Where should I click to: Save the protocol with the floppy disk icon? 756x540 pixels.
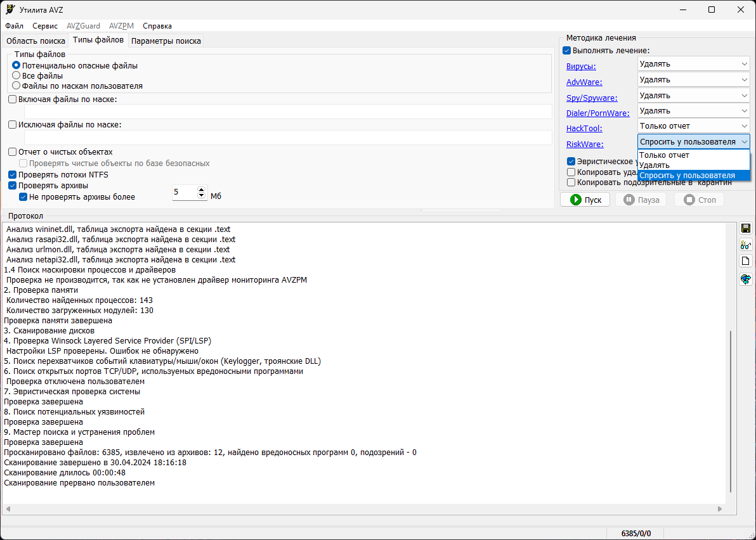pos(745,228)
